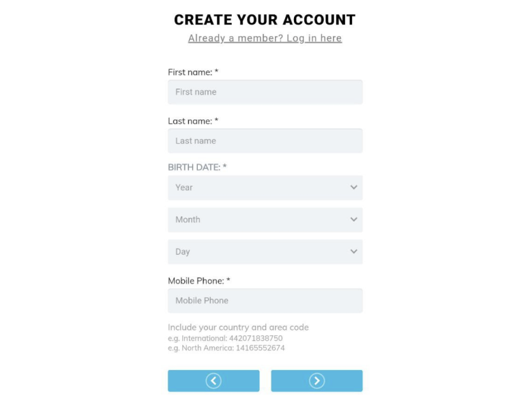Focus the First name input field
The height and width of the screenshot is (409, 532).
click(265, 92)
